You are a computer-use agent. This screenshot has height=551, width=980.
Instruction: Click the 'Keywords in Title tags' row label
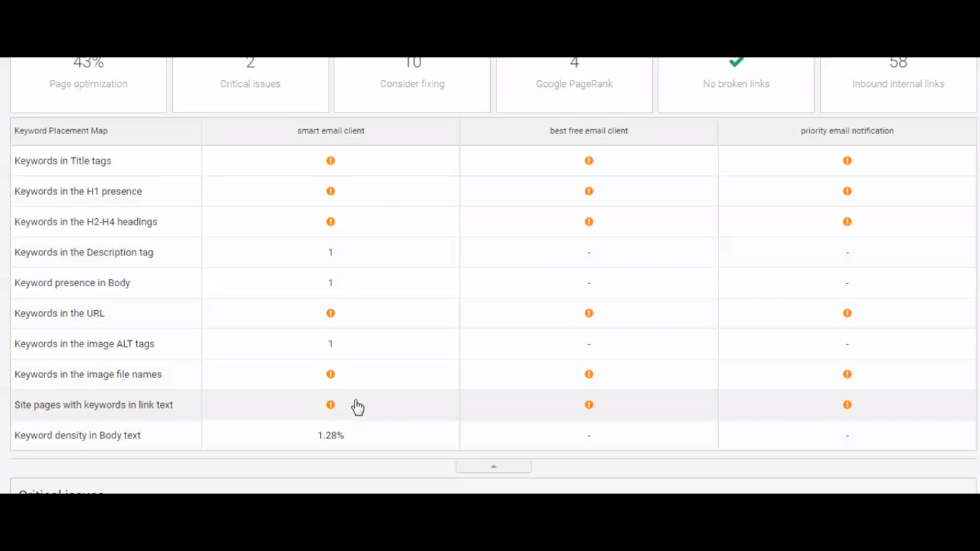tap(63, 161)
